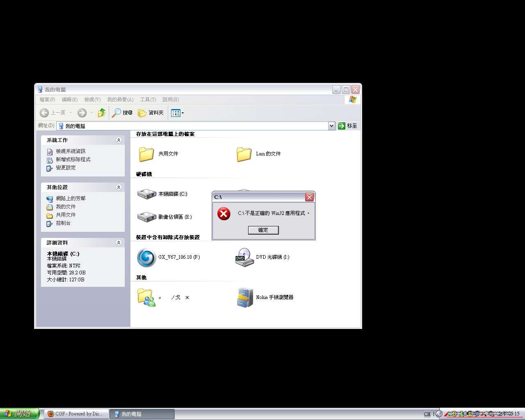Open the Shared Documents (共用文件) folder

pos(146,154)
